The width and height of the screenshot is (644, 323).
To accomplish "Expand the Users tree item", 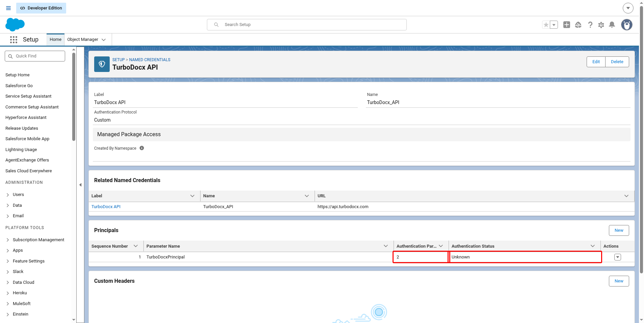I will tap(8, 195).
